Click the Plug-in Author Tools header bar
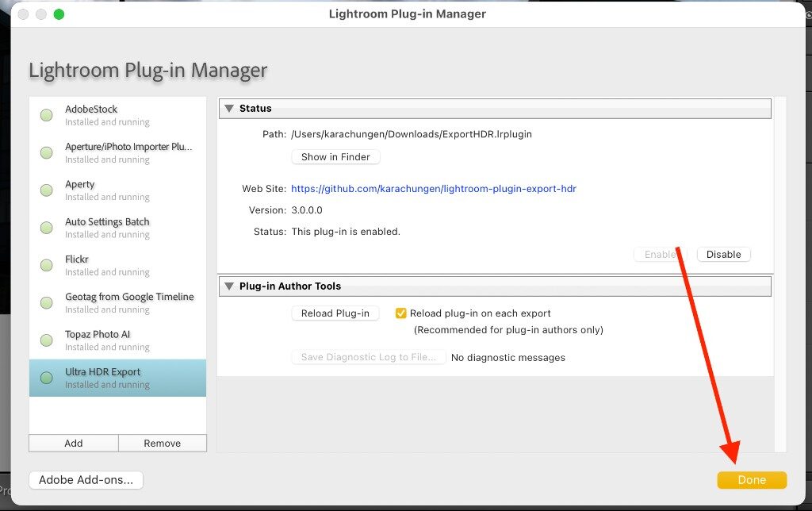 (495, 286)
